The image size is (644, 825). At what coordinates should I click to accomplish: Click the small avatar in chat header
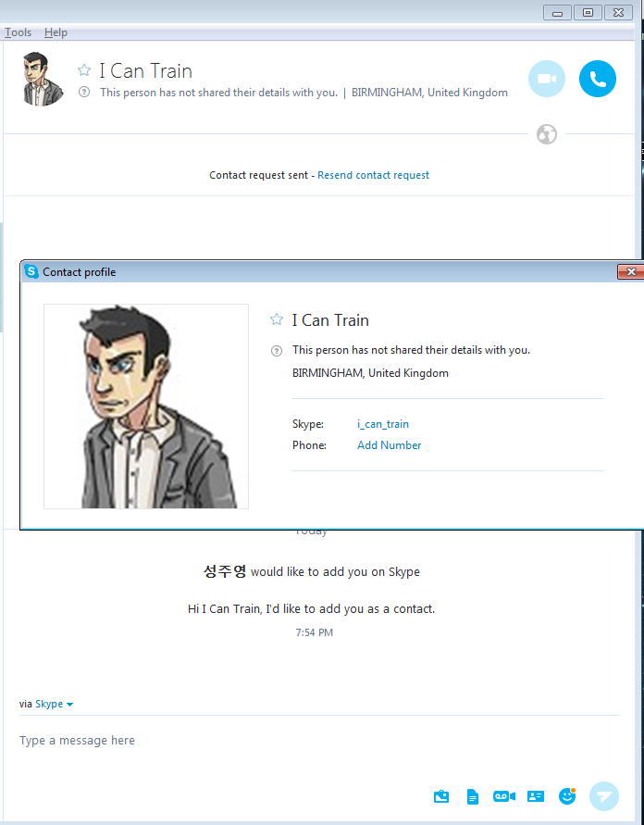pyautogui.click(x=43, y=80)
